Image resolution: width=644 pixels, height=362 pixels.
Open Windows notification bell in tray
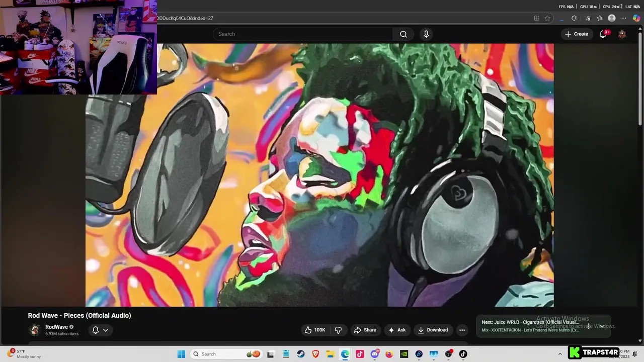(x=635, y=354)
